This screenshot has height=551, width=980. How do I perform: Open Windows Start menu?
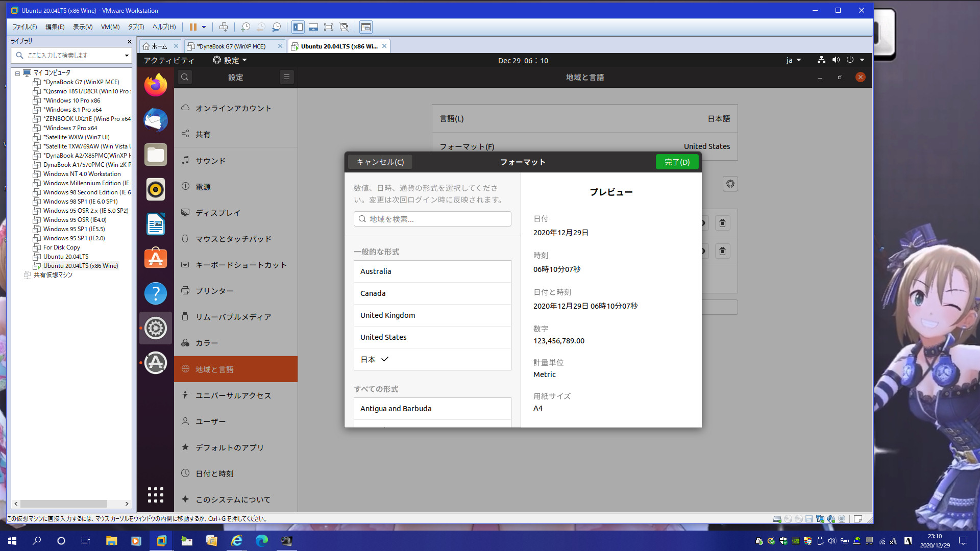pyautogui.click(x=12, y=541)
